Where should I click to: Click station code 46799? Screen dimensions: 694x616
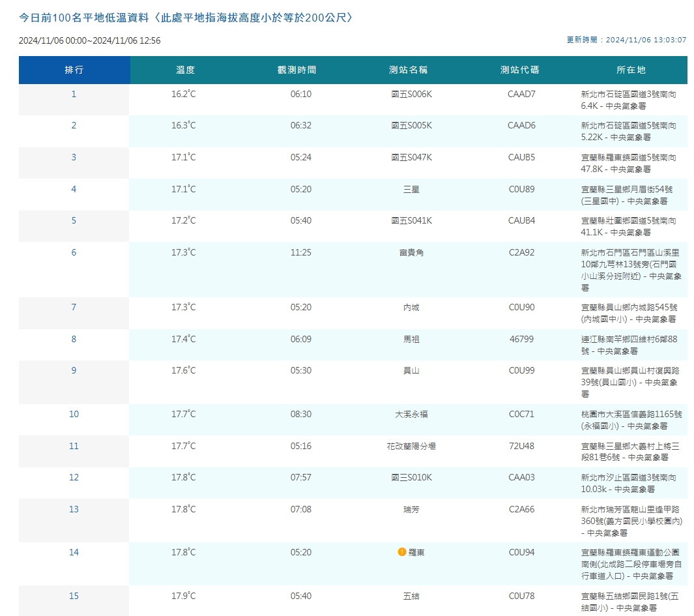[521, 339]
